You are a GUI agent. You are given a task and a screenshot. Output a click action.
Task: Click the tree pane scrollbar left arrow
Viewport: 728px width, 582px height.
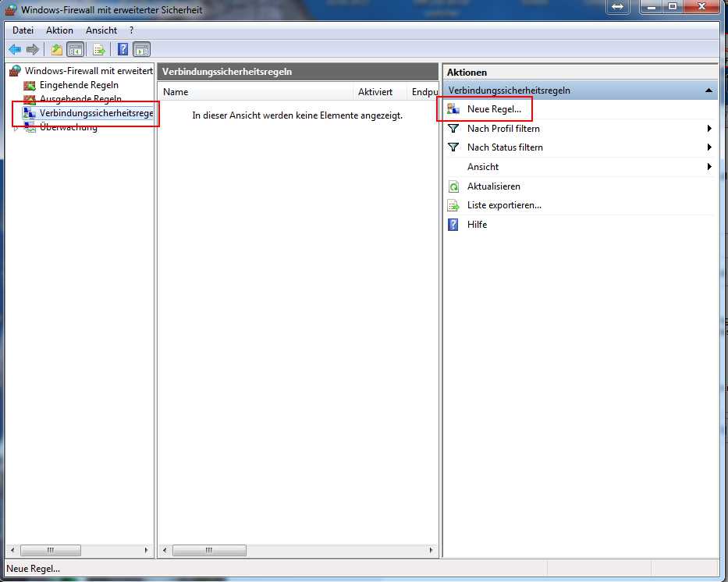pos(12,550)
